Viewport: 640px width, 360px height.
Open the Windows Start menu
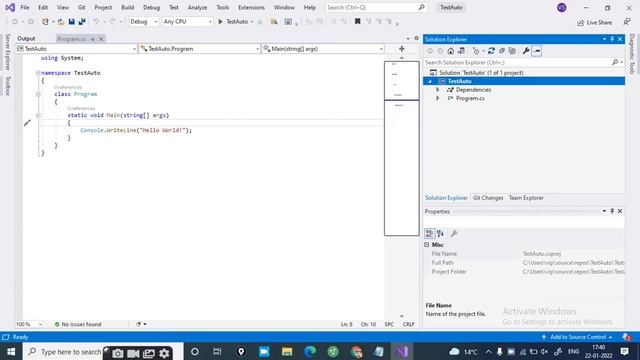(11, 352)
